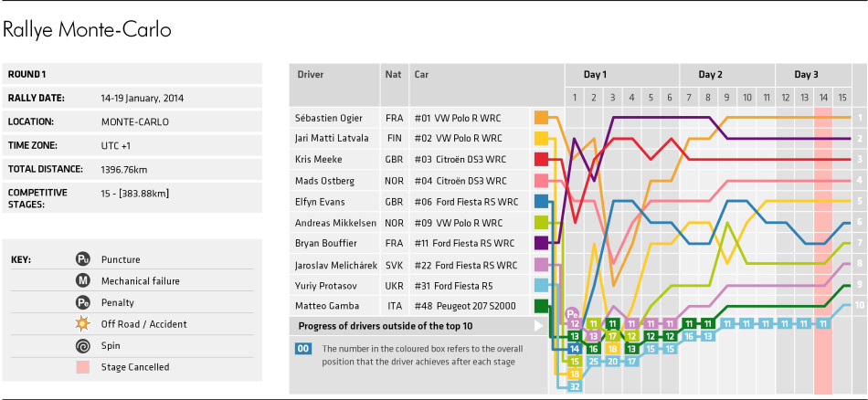Click the Off Road / Accident icon
Viewport: 868px width, 400px height.
pos(82,324)
